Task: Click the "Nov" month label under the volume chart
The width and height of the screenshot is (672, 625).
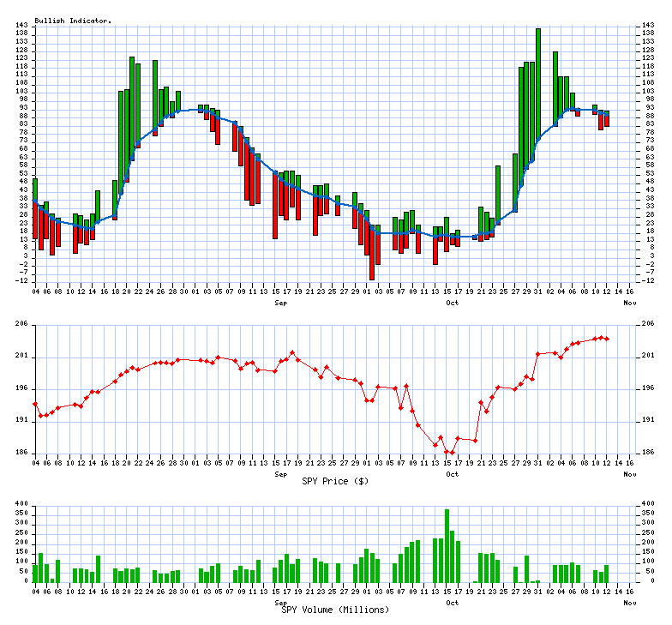Action: point(630,602)
